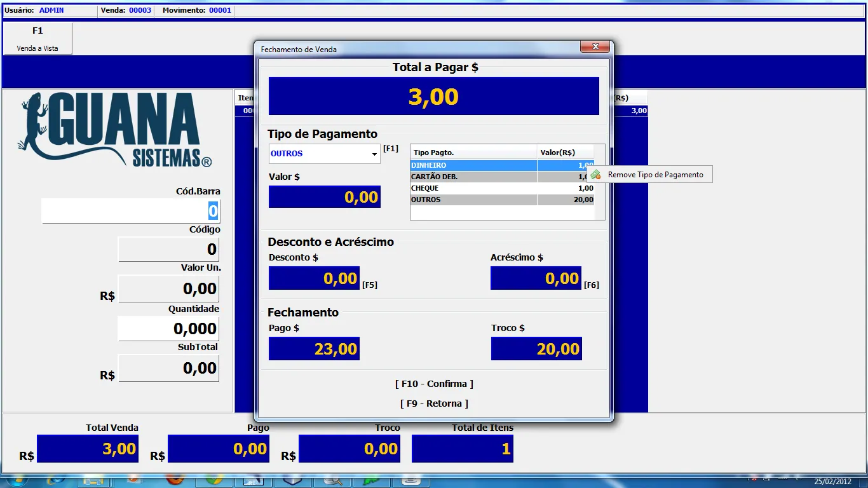The width and height of the screenshot is (868, 488).
Task: Click the Tipo Pagto. column header
Action: click(x=473, y=152)
